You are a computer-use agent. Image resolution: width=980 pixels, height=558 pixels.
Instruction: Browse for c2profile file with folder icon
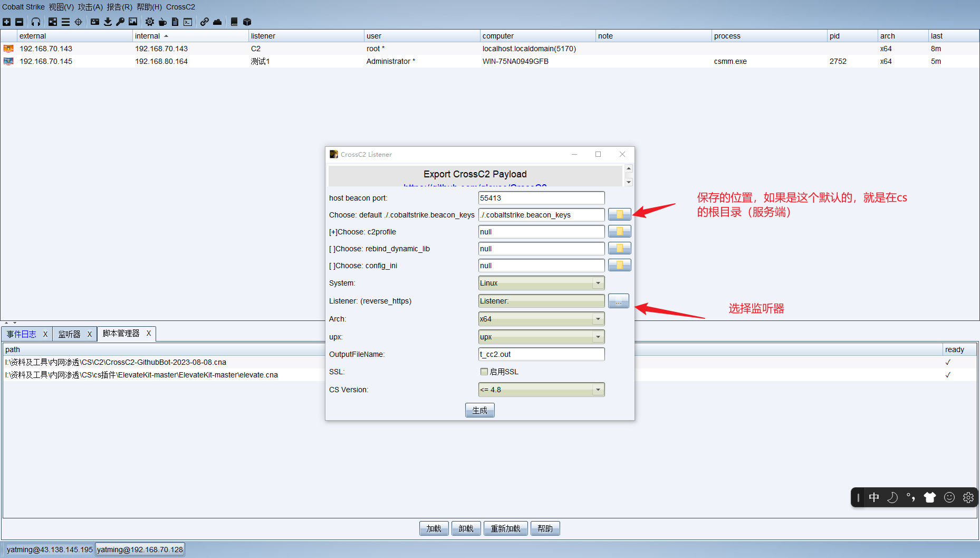click(x=620, y=231)
